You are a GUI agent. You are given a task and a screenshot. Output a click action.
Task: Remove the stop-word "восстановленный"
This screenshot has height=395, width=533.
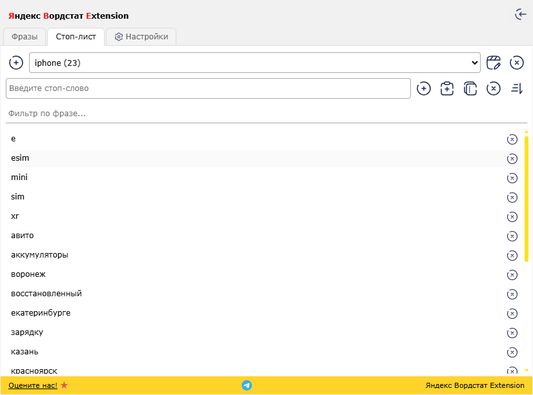click(512, 294)
